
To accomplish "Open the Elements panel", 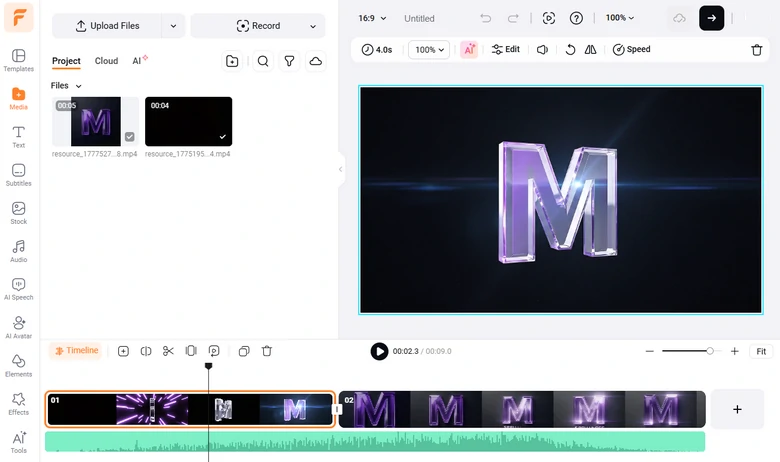I will [18, 366].
